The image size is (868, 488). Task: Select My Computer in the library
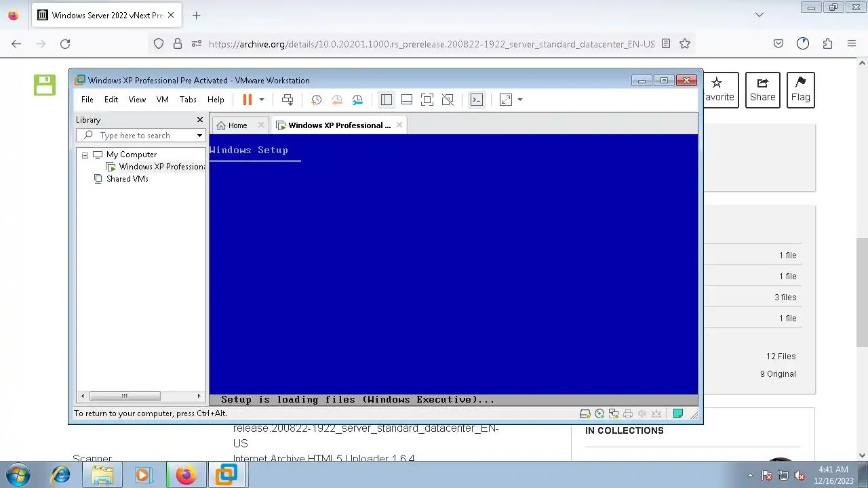131,155
